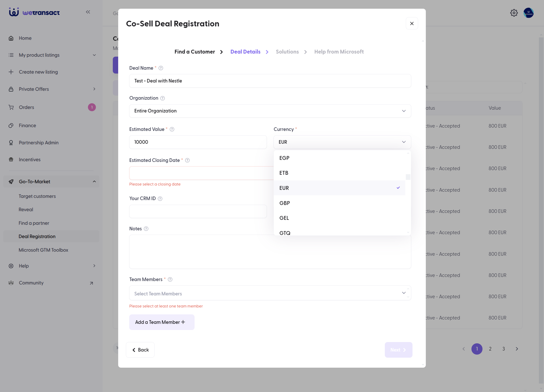Click the Orders cart icon

pos(11,107)
